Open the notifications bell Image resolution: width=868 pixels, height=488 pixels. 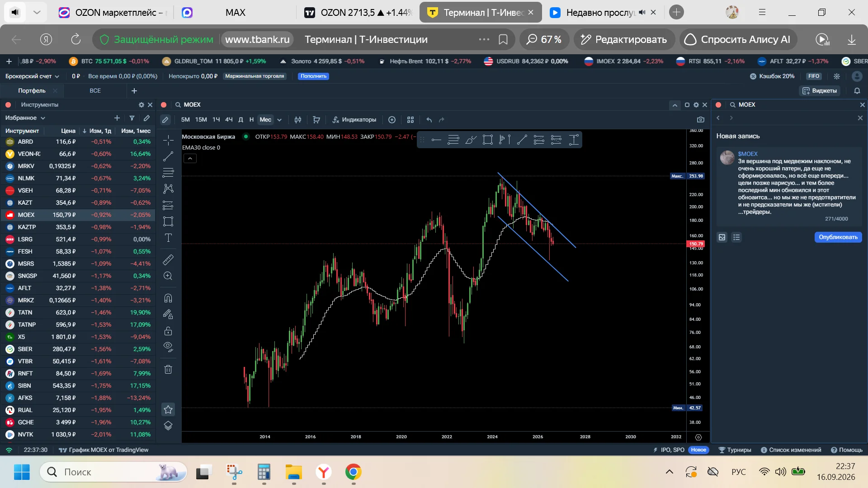point(857,91)
